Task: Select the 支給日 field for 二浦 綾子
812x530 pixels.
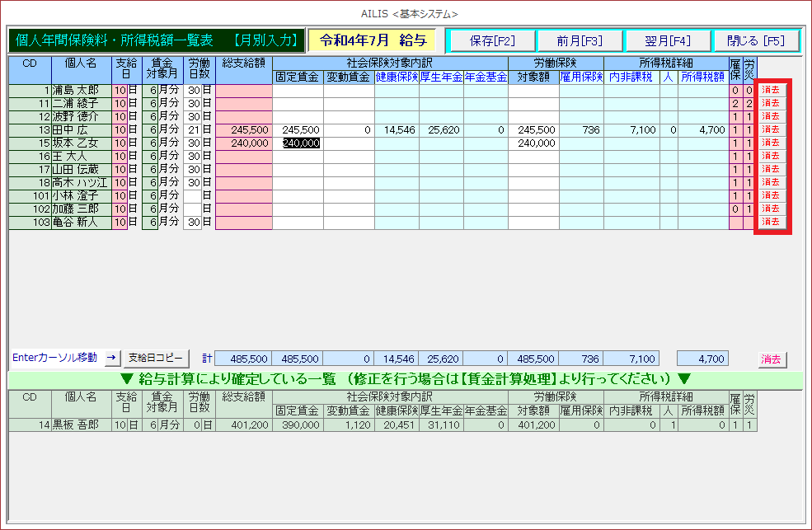Action: (x=120, y=103)
